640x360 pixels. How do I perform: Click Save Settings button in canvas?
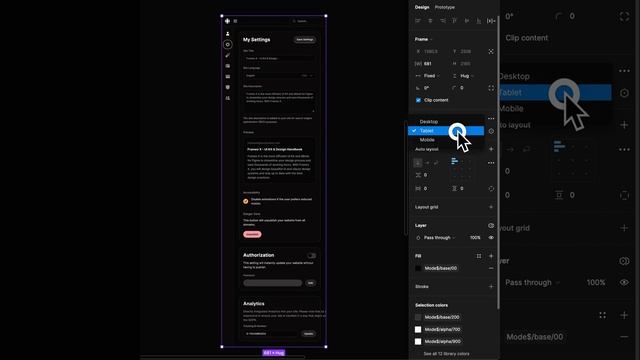(x=305, y=40)
